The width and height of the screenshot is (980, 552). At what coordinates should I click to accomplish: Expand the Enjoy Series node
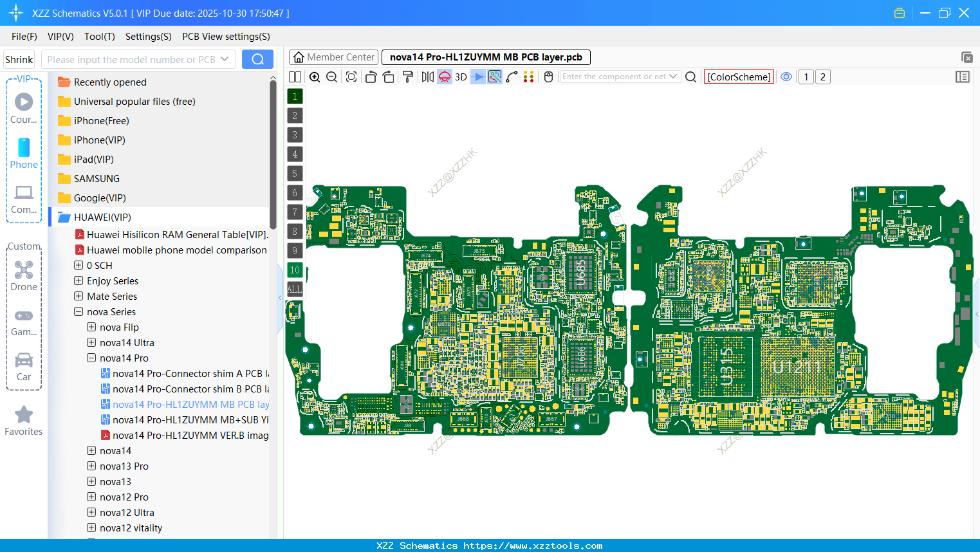[79, 281]
